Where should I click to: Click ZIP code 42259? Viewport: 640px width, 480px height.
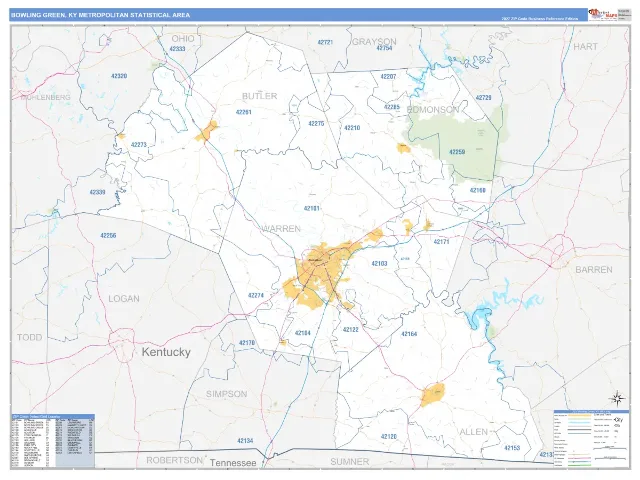457,152
